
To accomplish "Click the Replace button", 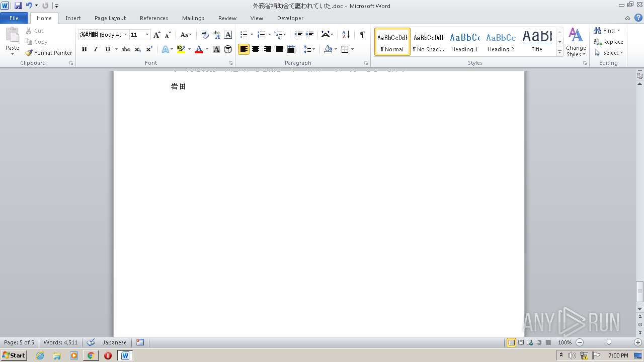I will 609,42.
